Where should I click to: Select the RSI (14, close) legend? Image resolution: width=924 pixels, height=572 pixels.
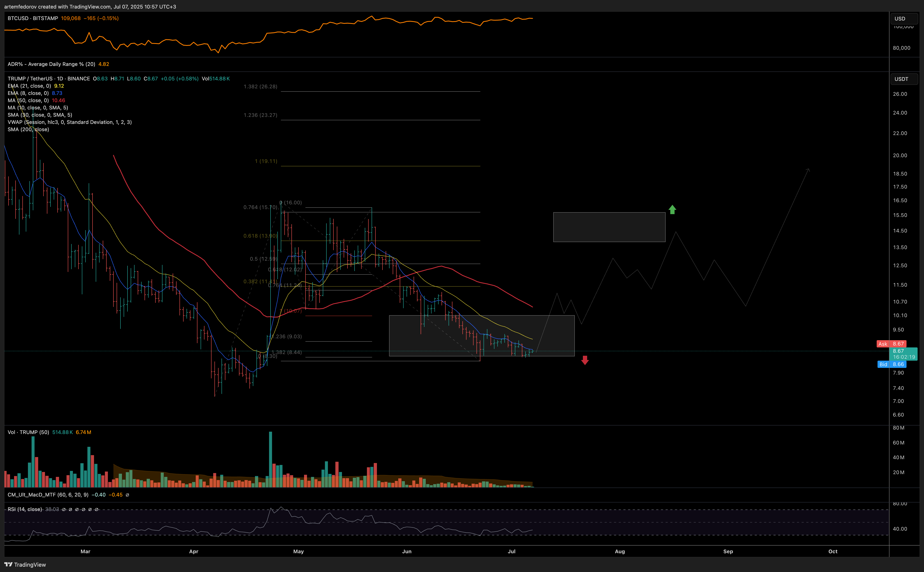coord(25,509)
